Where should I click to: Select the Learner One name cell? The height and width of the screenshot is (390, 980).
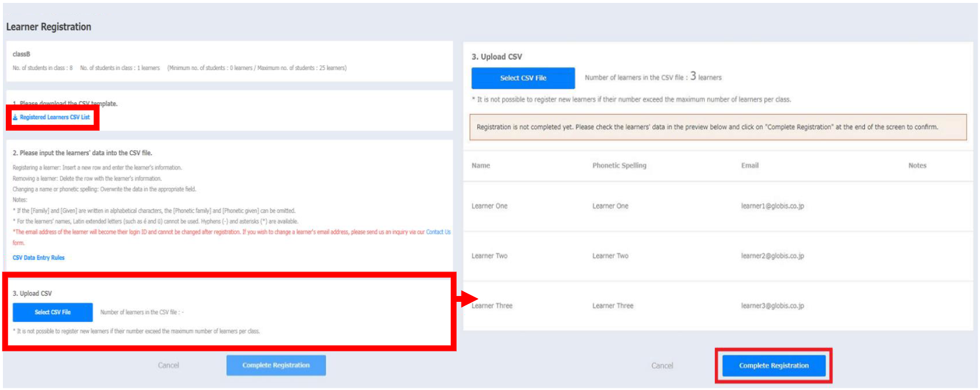click(x=489, y=206)
